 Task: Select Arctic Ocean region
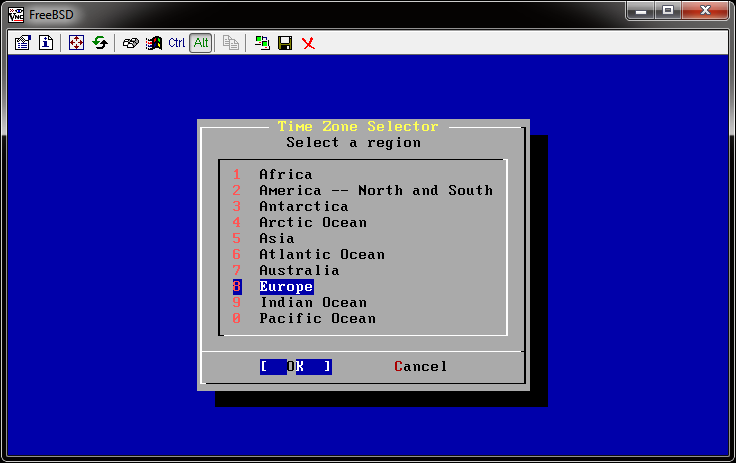click(x=313, y=222)
